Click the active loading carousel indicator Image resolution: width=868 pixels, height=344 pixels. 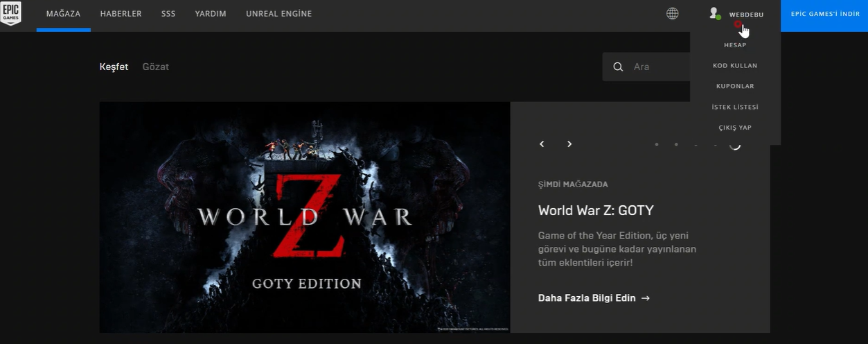pyautogui.click(x=735, y=144)
